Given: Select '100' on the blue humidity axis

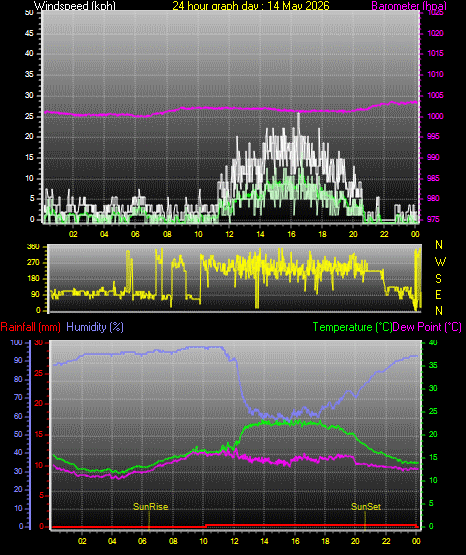Looking at the screenshot, I should coord(17,343).
